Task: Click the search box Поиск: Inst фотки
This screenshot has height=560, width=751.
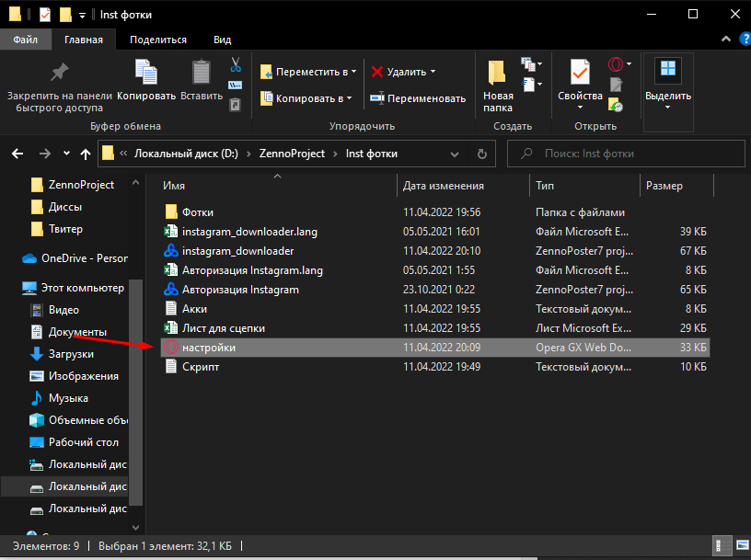Action: [626, 154]
